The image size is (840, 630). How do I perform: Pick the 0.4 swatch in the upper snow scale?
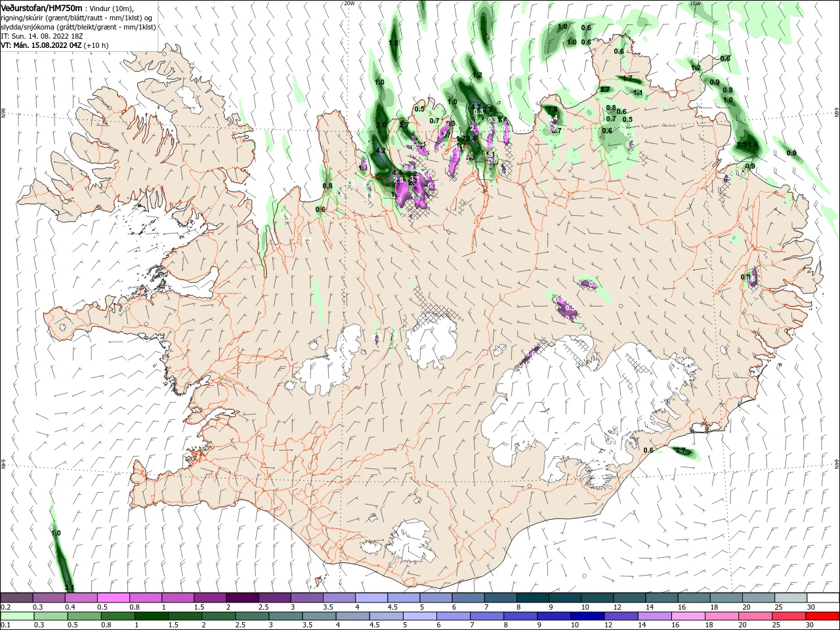click(81, 598)
